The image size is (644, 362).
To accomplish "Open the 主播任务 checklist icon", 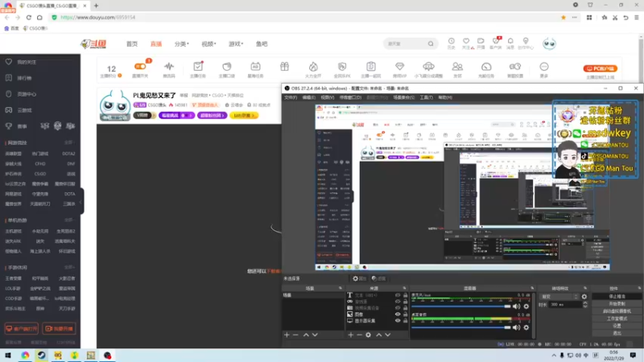I will (198, 67).
